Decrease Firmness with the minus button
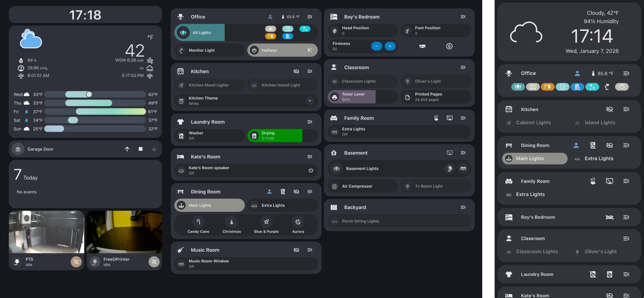 click(x=377, y=46)
